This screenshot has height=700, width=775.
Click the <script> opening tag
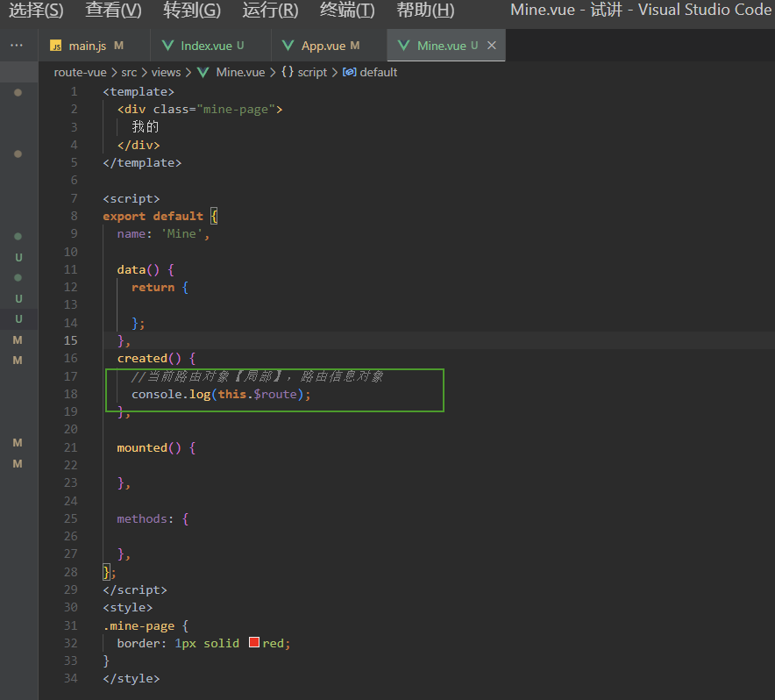tap(131, 199)
